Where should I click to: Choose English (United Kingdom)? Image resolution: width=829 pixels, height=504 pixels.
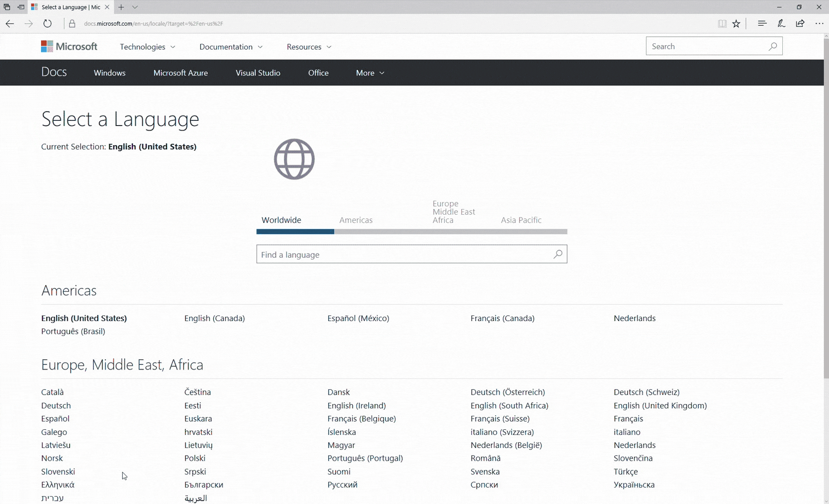[660, 406]
